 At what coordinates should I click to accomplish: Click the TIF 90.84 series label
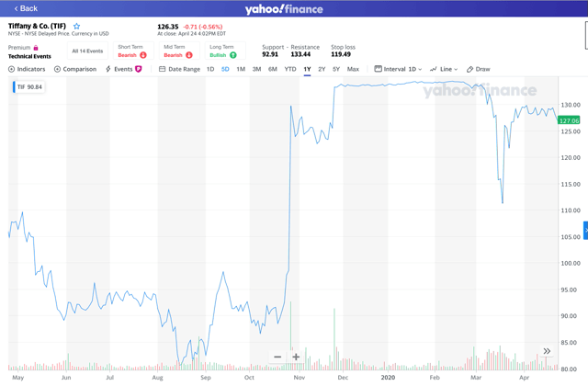click(x=29, y=87)
